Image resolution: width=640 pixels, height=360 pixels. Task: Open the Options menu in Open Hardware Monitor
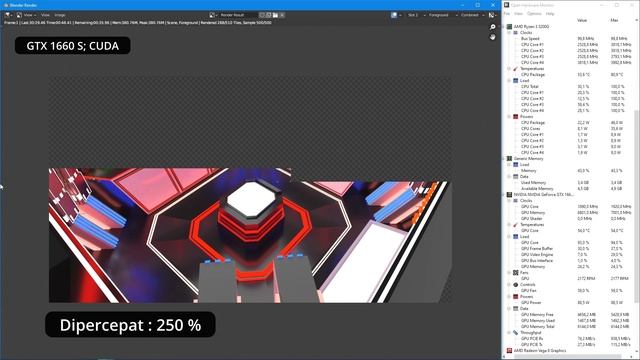(534, 14)
